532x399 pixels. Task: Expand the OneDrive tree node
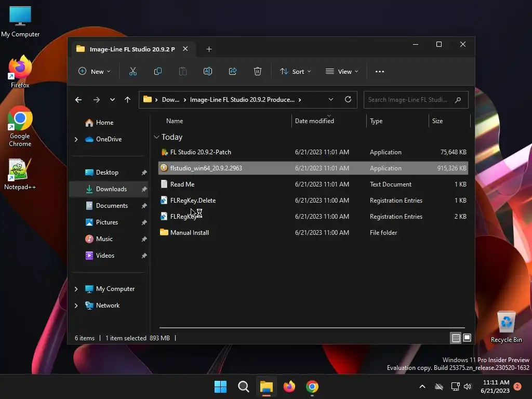[76, 139]
